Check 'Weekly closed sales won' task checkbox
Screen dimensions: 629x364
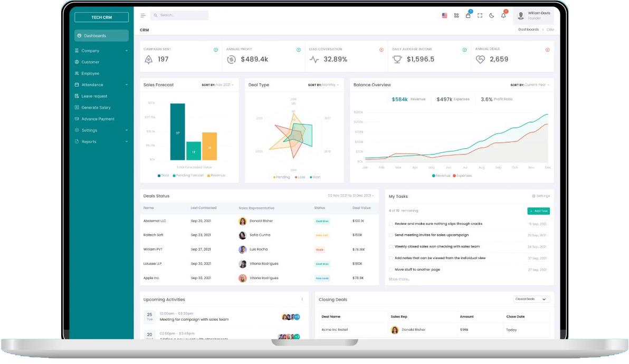391,246
